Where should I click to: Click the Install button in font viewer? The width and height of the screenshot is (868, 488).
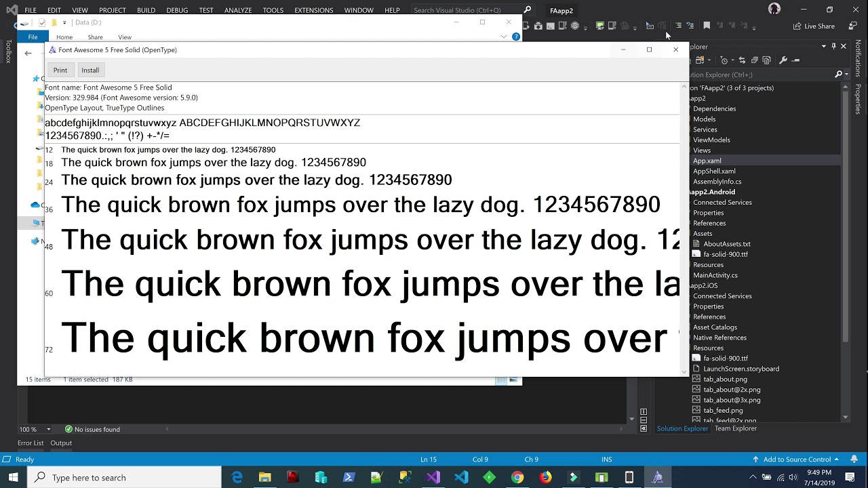pos(90,70)
